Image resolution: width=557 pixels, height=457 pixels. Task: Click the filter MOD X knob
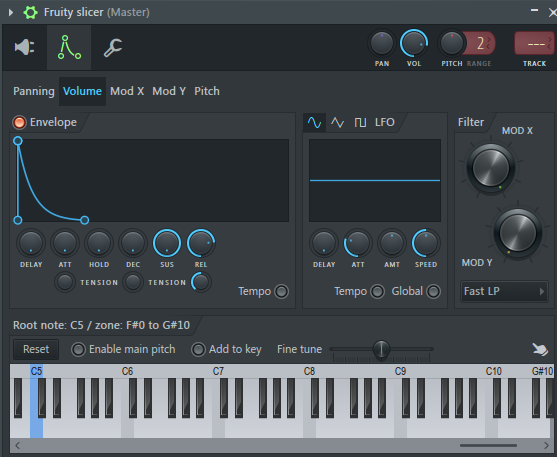(491, 168)
